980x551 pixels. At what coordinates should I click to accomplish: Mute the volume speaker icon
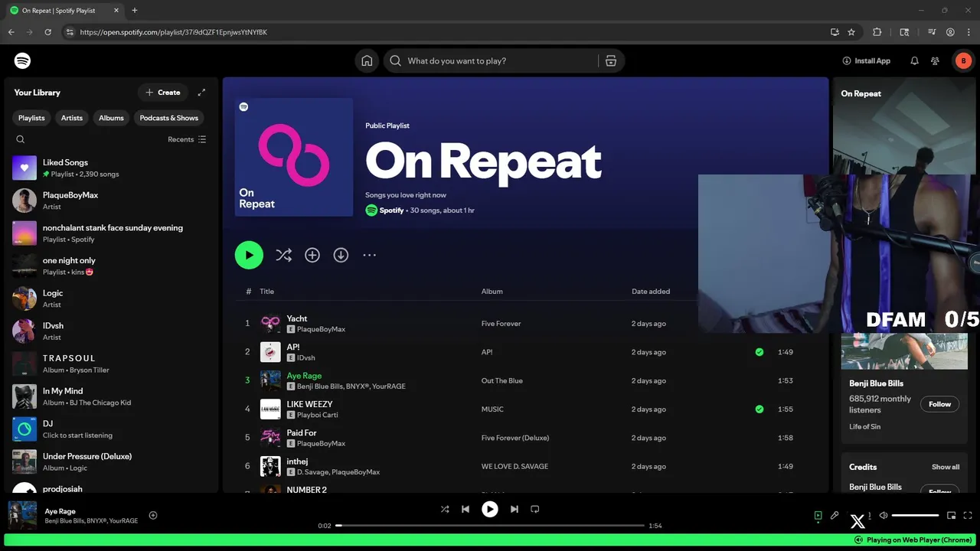click(884, 516)
